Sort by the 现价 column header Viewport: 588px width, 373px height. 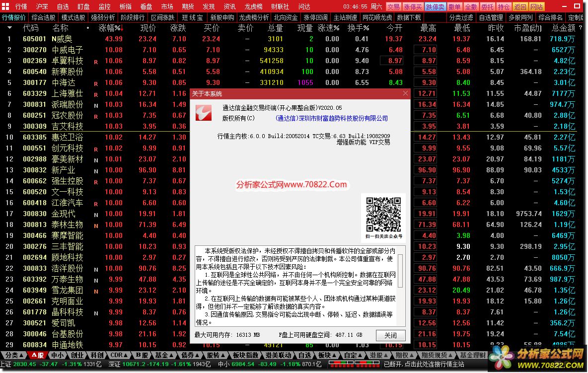coord(148,28)
